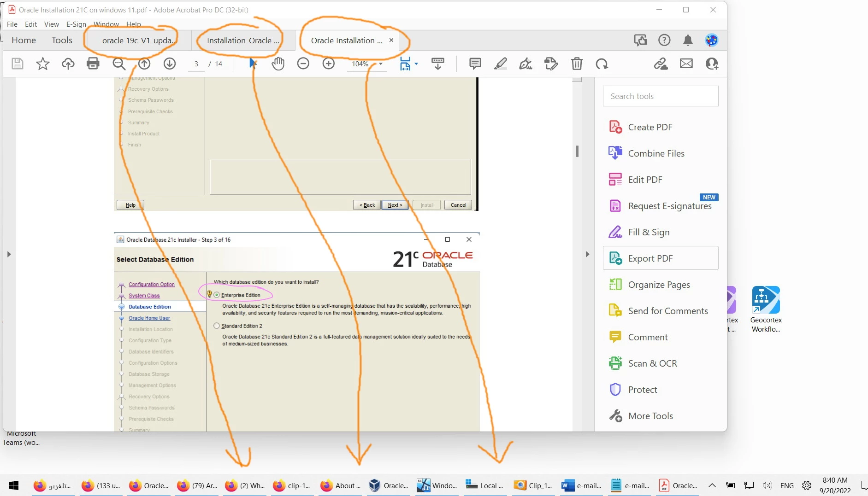Click the page number input box
The image size is (868, 496).
(196, 64)
